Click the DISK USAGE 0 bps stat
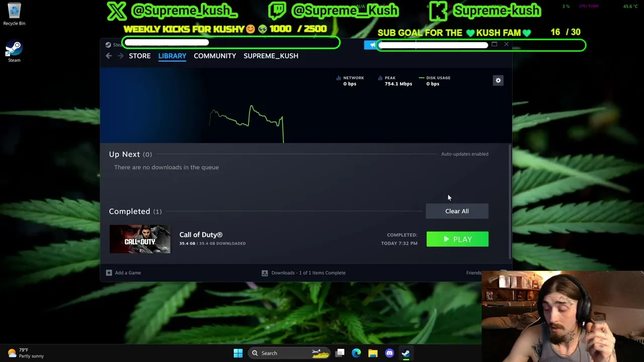Image resolution: width=644 pixels, height=362 pixels. (x=435, y=80)
